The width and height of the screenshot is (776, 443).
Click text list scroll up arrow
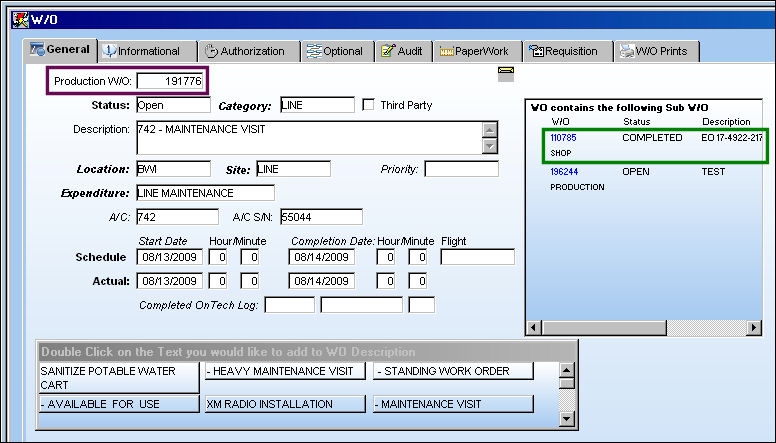[x=567, y=370]
